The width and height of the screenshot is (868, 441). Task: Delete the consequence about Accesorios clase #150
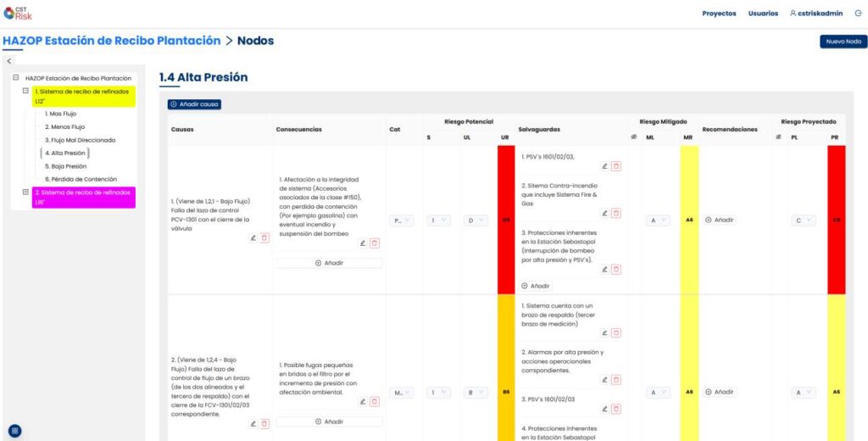point(375,243)
